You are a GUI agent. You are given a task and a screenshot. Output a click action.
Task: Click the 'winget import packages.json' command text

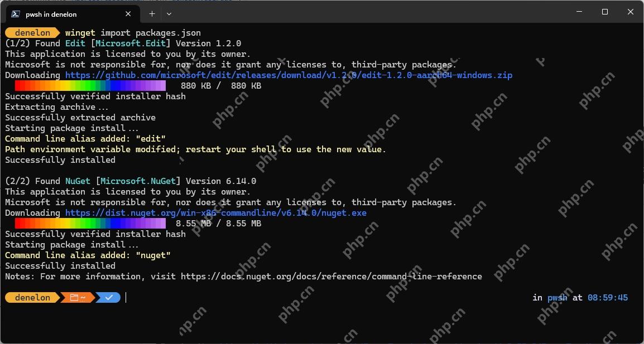tap(133, 33)
